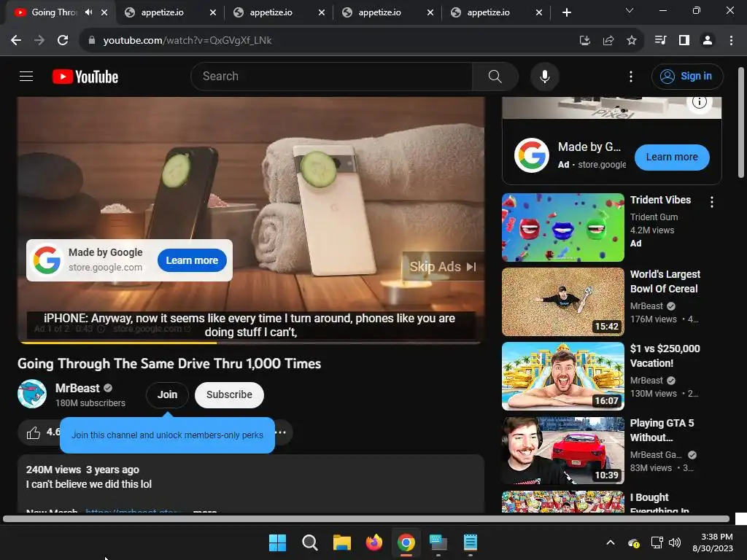Open the Trident Vibes ad thumbnail
747x560 pixels.
tap(562, 227)
